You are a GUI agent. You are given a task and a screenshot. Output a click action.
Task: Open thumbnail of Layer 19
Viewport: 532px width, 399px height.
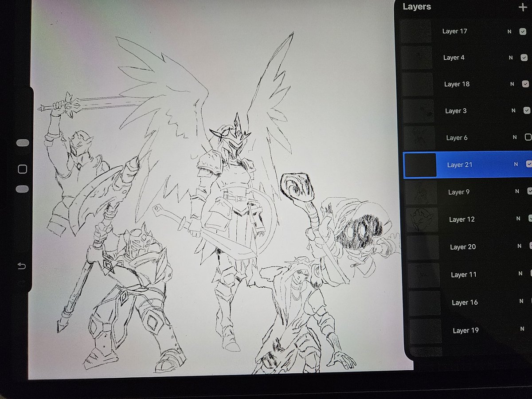pos(426,331)
